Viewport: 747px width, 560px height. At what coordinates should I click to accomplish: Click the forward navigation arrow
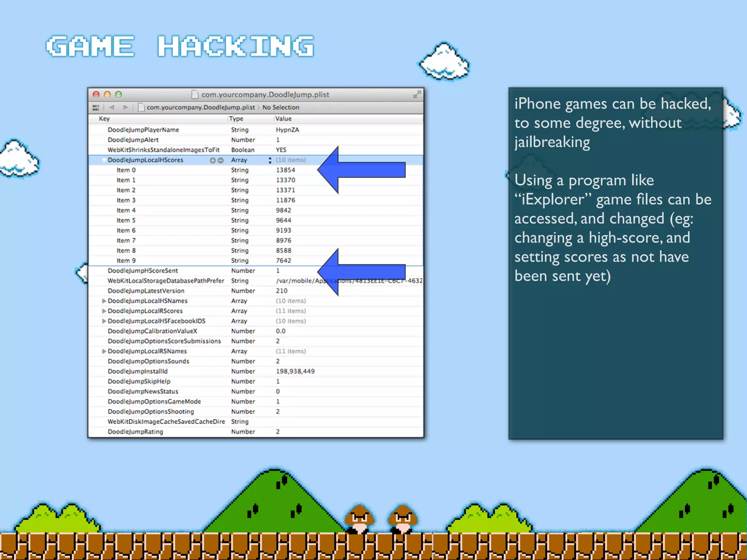coord(125,108)
